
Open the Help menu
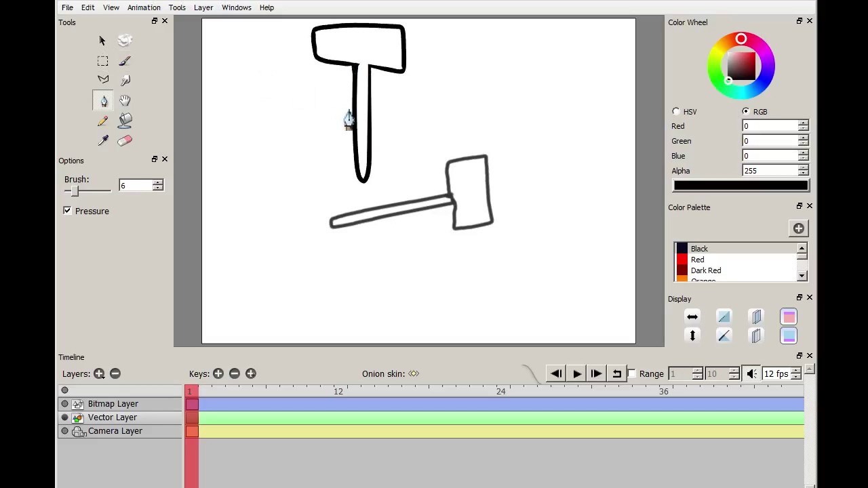[267, 7]
